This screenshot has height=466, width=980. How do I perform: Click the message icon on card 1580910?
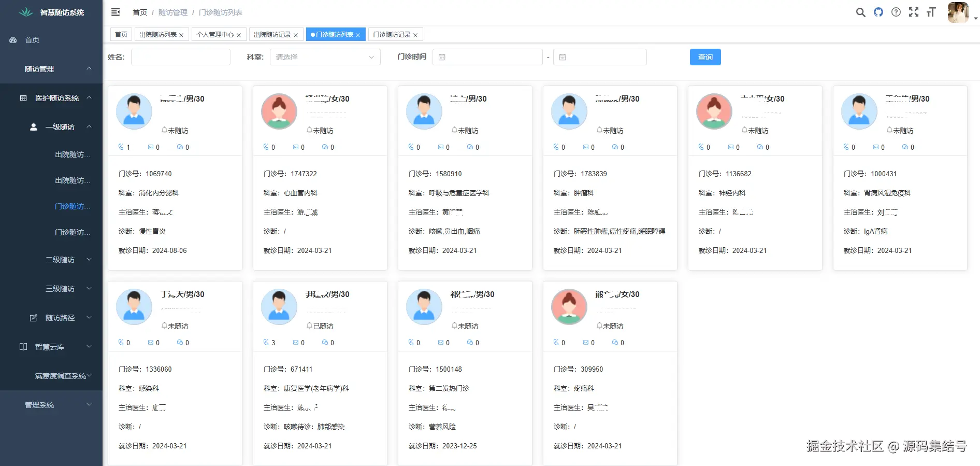(x=440, y=147)
